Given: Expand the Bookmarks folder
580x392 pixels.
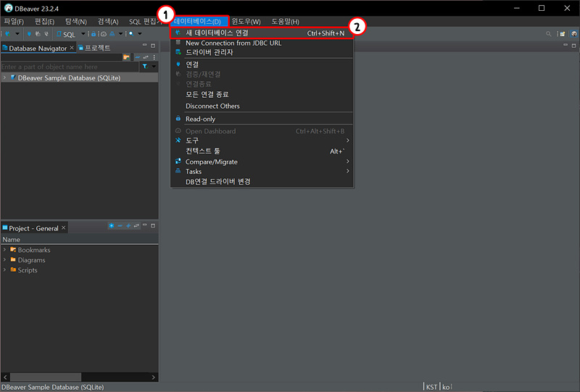Looking at the screenshot, I should 5,250.
